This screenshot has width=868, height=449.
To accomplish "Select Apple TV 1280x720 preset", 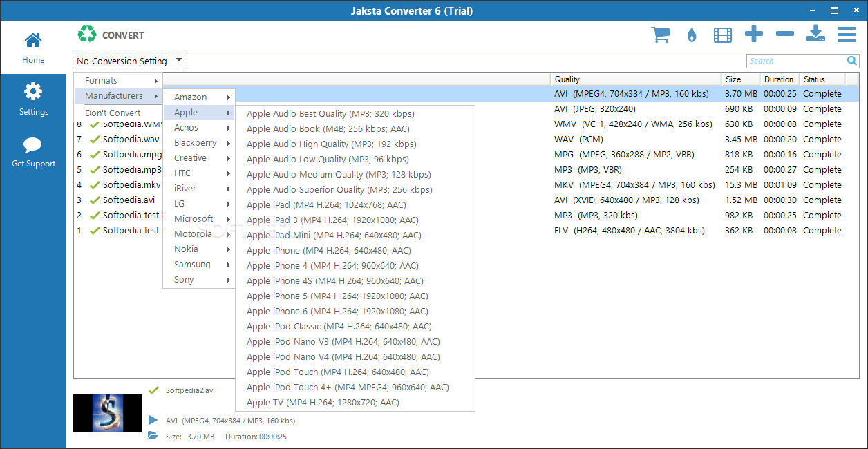I will pyautogui.click(x=355, y=403).
